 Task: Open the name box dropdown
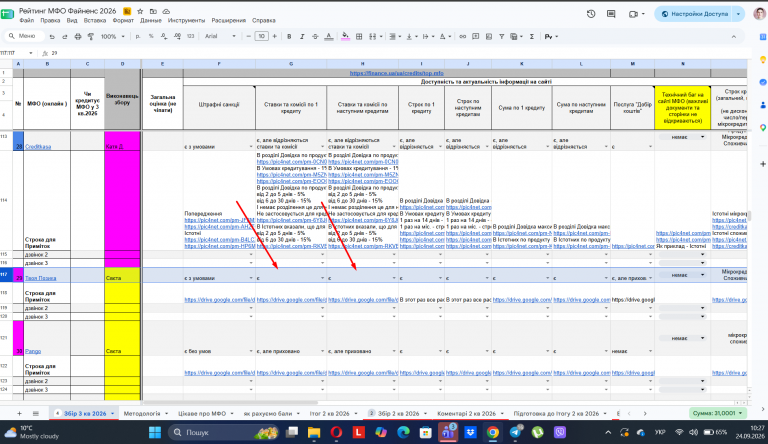(x=30, y=53)
